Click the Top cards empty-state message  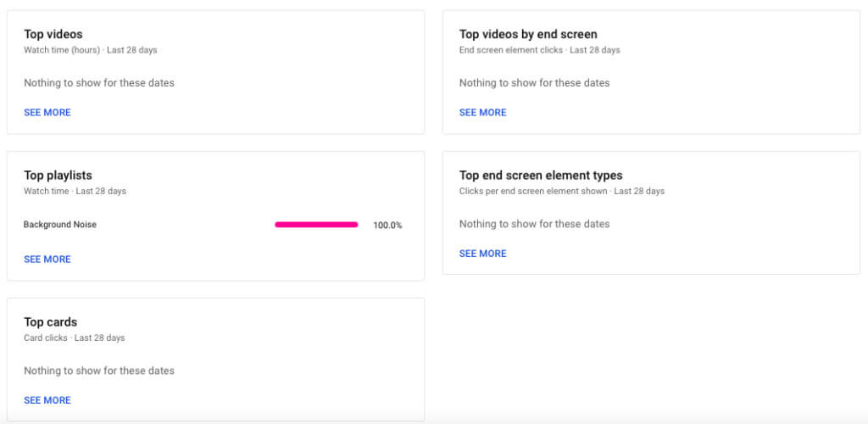99,371
